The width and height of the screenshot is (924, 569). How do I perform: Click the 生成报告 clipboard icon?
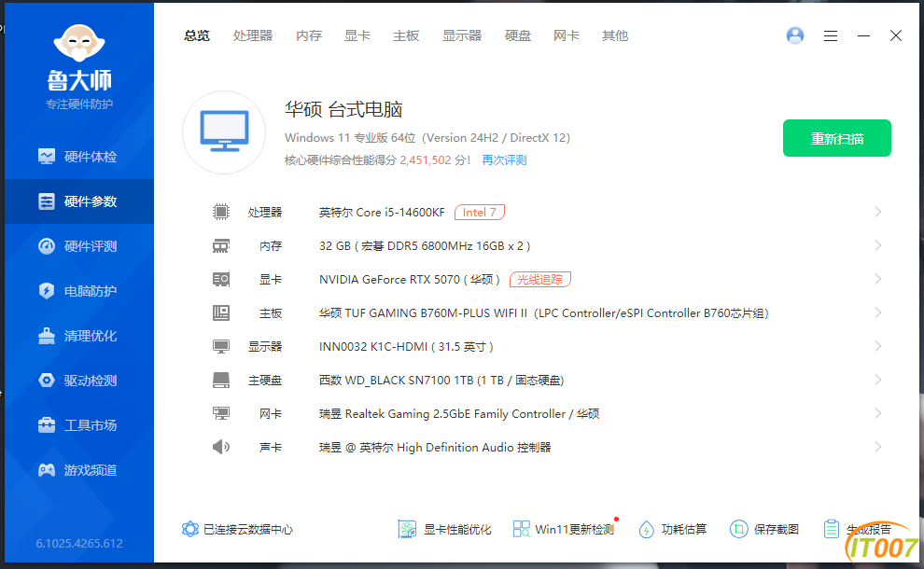pos(831,529)
